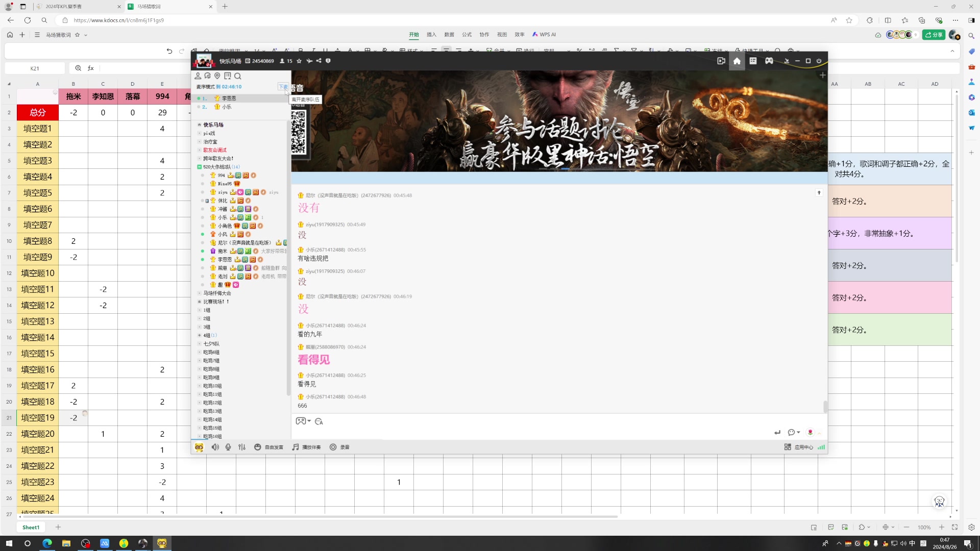Open the zoom 100% level control

[924, 528]
